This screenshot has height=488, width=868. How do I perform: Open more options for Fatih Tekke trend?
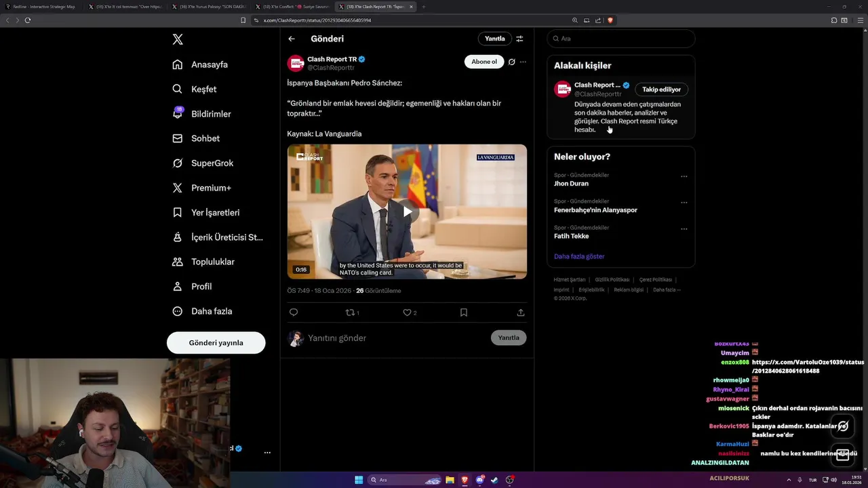(684, 228)
